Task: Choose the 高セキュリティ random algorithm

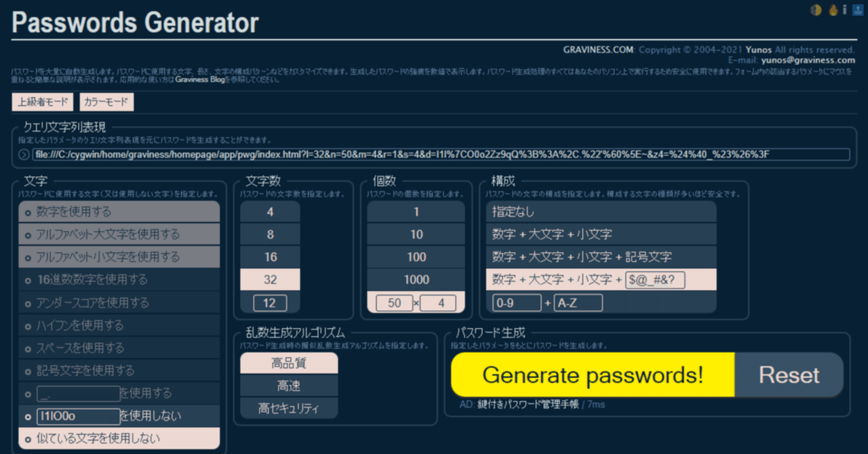Action: pos(289,408)
